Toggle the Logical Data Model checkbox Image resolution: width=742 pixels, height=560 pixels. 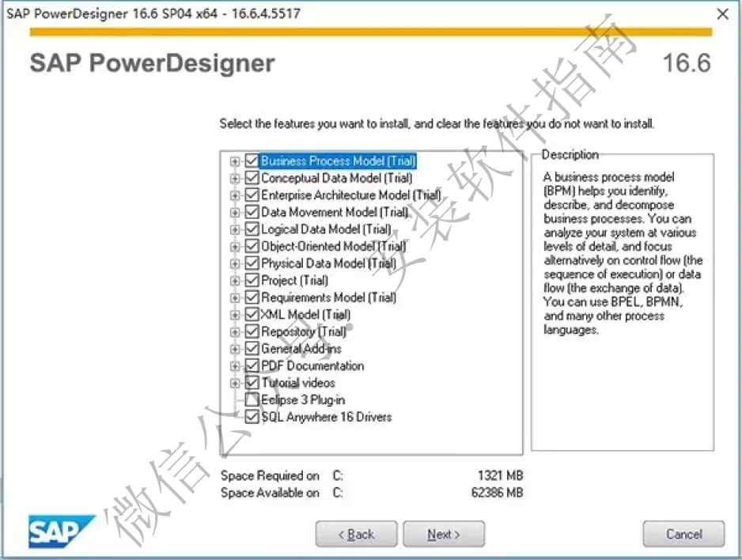(x=252, y=229)
